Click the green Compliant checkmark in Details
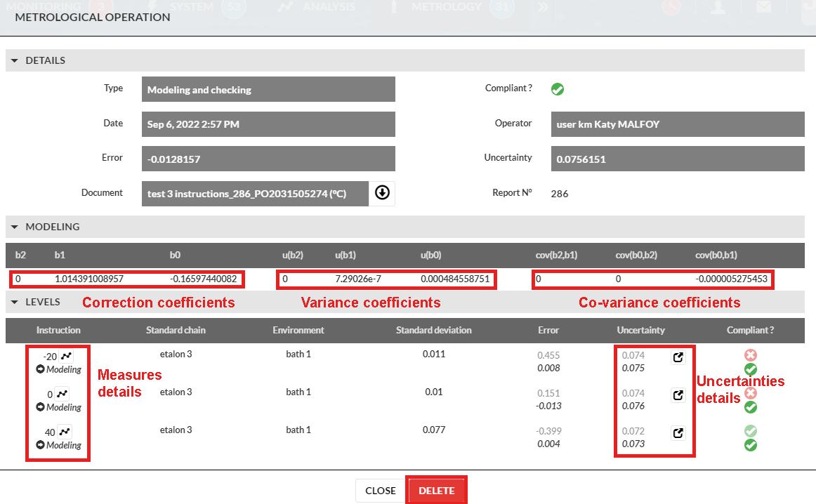 [558, 89]
